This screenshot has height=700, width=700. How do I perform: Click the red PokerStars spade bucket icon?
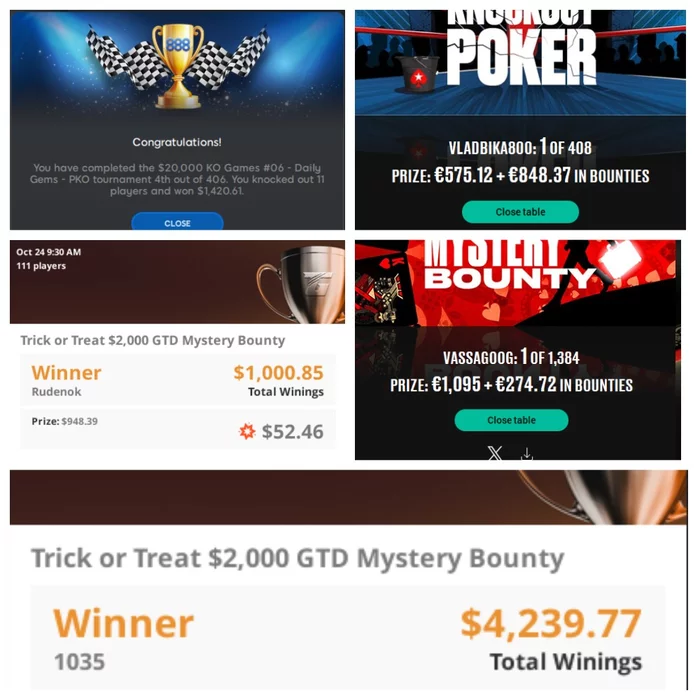(x=417, y=75)
